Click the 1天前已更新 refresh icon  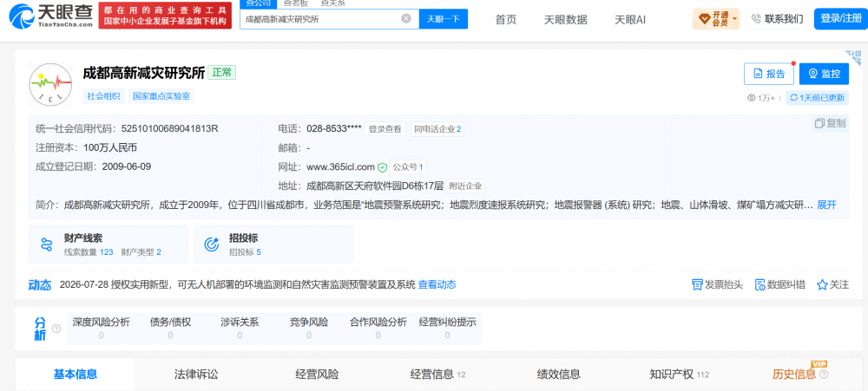[794, 98]
